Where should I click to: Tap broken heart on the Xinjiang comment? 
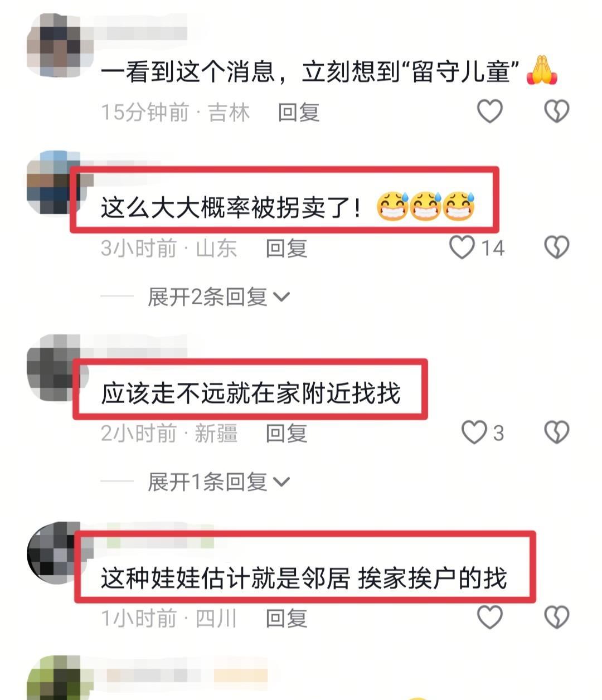coord(556,432)
